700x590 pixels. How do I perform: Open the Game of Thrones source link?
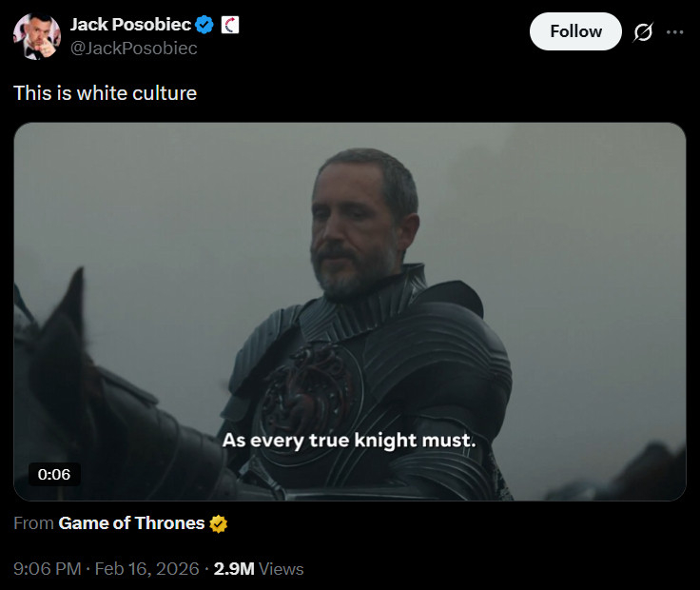click(131, 523)
